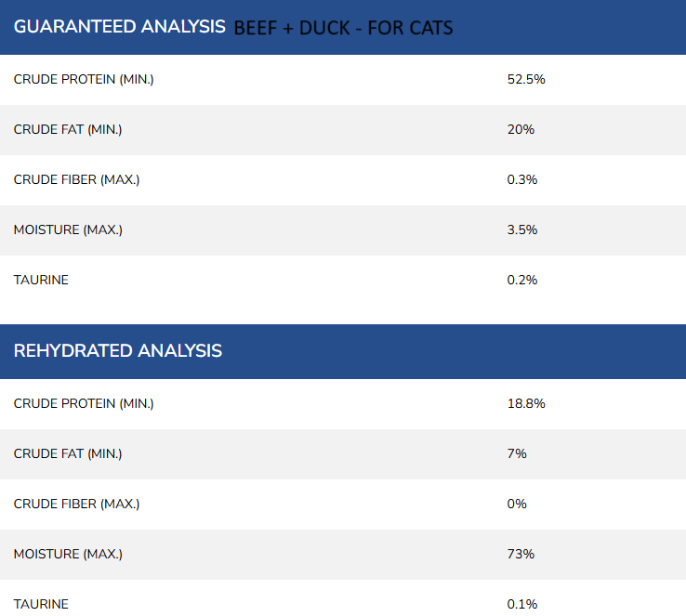Click the 7% crude fat value
The width and height of the screenshot is (686, 616).
pos(517,454)
